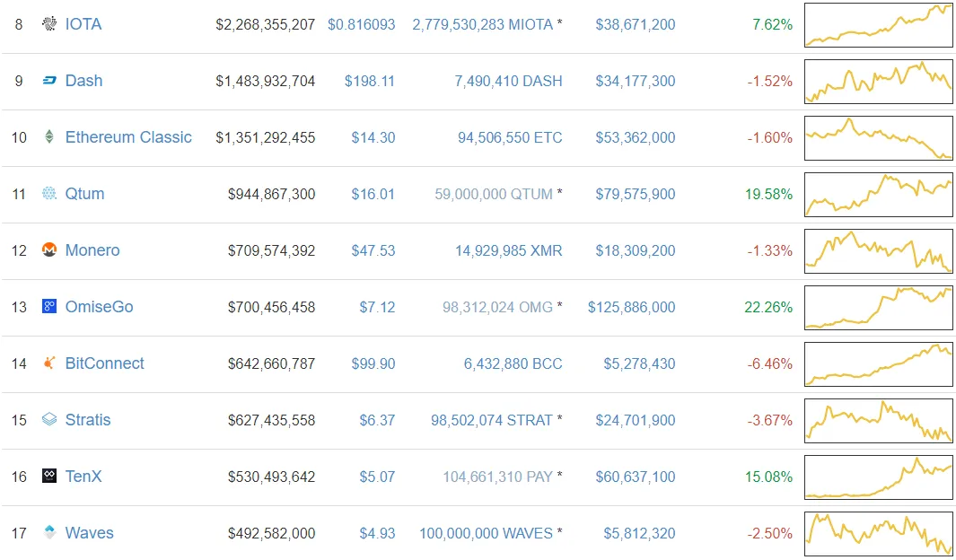
Task: Click Ethereum Classic volume $53,362,000
Action: [636, 137]
